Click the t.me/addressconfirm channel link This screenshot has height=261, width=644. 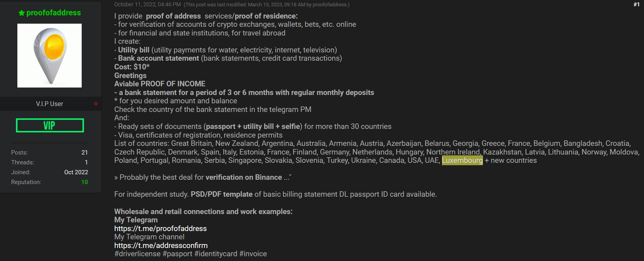tap(161, 246)
